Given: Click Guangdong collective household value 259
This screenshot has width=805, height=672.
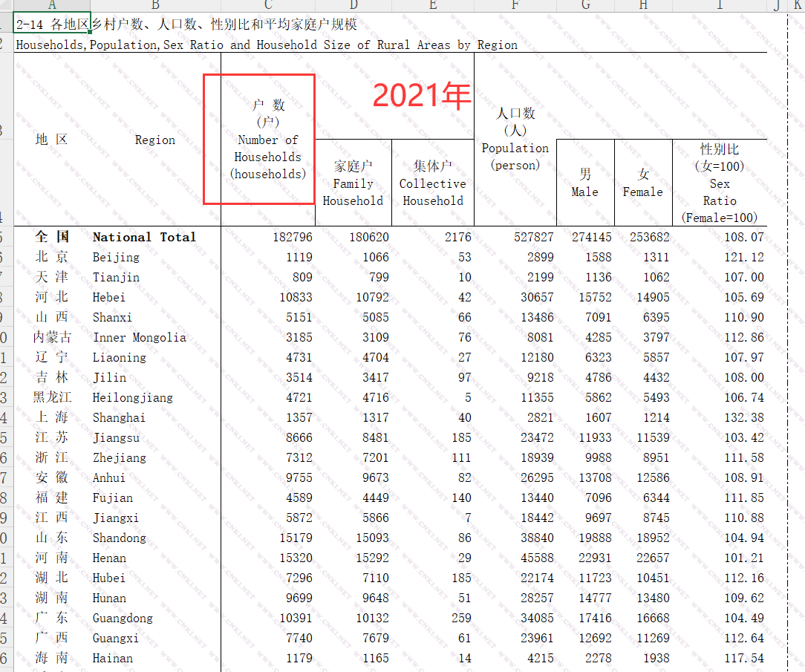Looking at the screenshot, I should (x=462, y=618).
